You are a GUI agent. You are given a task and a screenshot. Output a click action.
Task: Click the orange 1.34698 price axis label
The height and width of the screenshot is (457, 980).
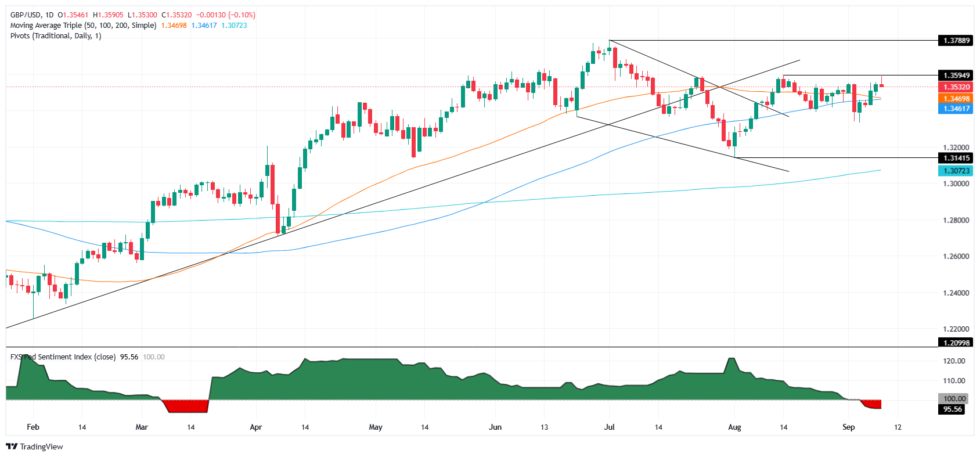click(955, 99)
